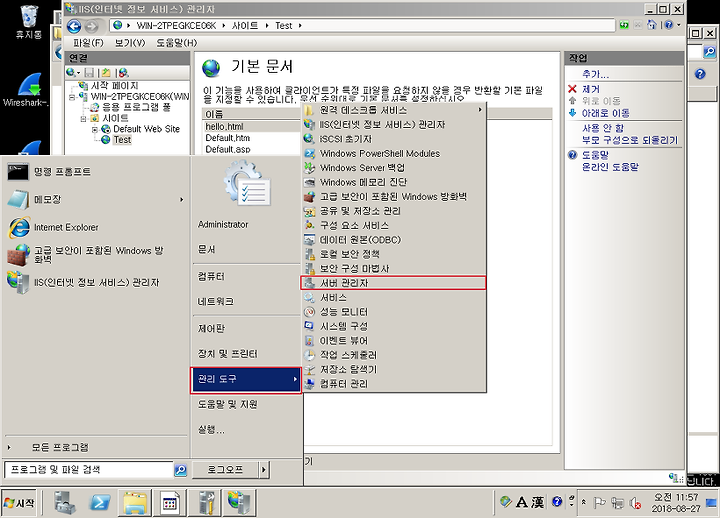Expand the 메모장 jump list arrow

pos(182,200)
